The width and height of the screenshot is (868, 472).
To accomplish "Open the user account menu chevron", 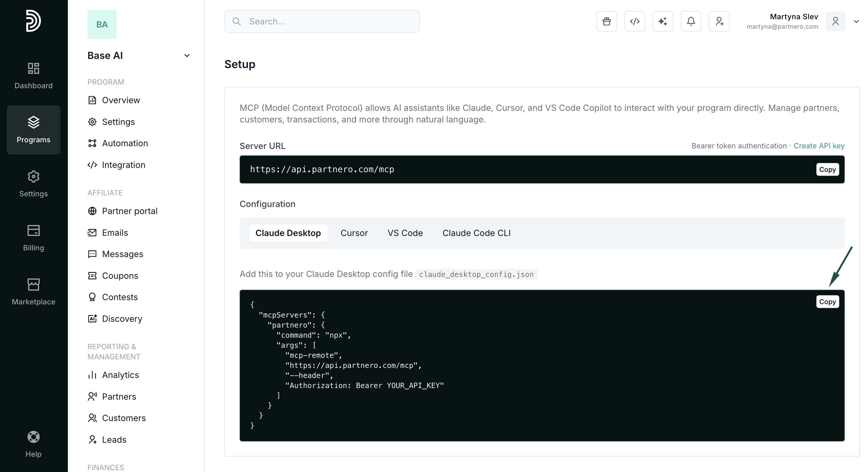I will point(856,22).
